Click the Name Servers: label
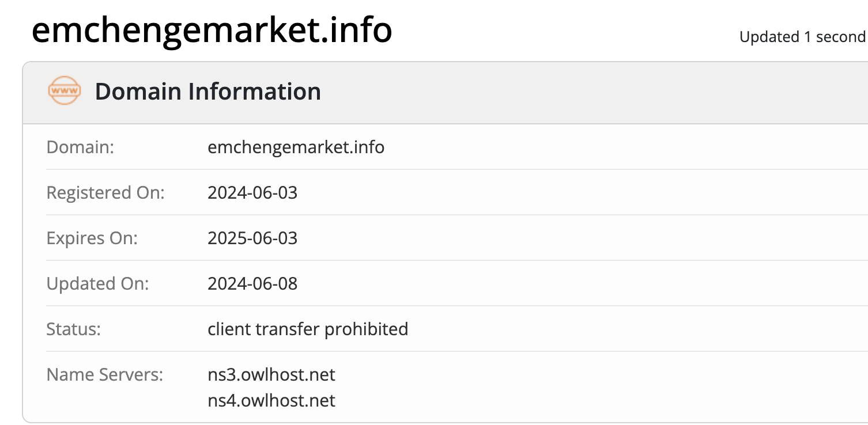This screenshot has width=868, height=425. 105,375
